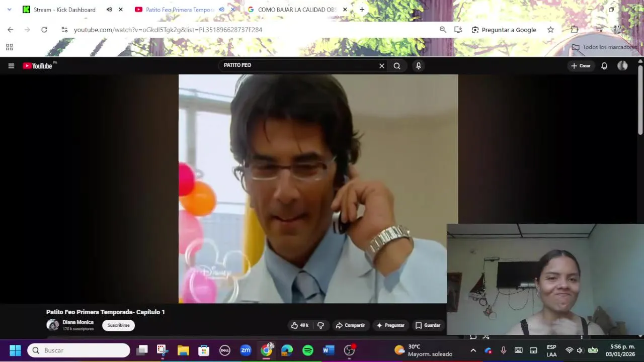Image resolution: width=644 pixels, height=362 pixels.
Task: Mute audio on the Kick Dashboard tab
Action: click(109, 10)
